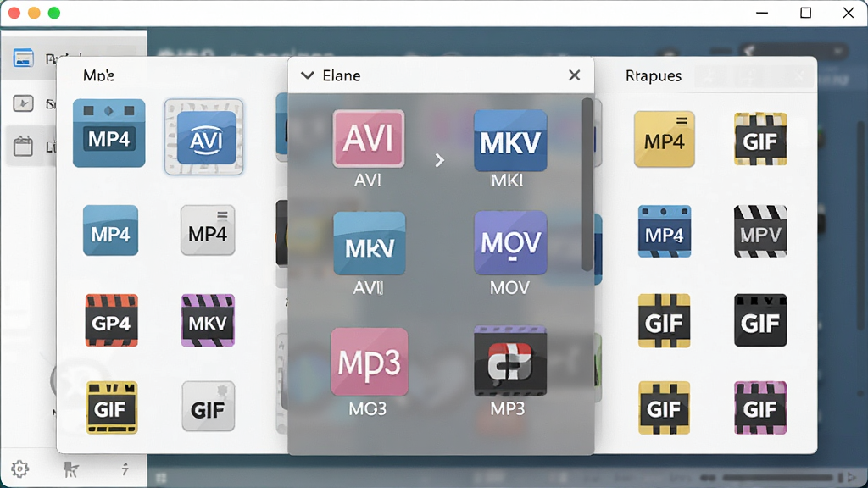Pick the dark filmstrip icon captioned MP3

[510, 361]
